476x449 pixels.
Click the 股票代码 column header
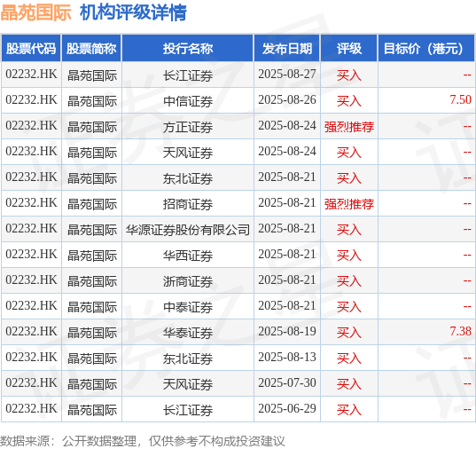31,48
